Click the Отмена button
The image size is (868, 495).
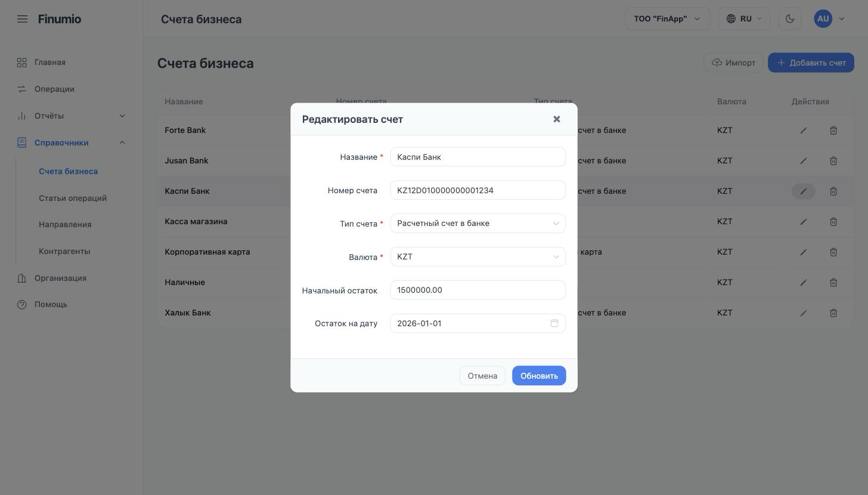click(x=482, y=376)
